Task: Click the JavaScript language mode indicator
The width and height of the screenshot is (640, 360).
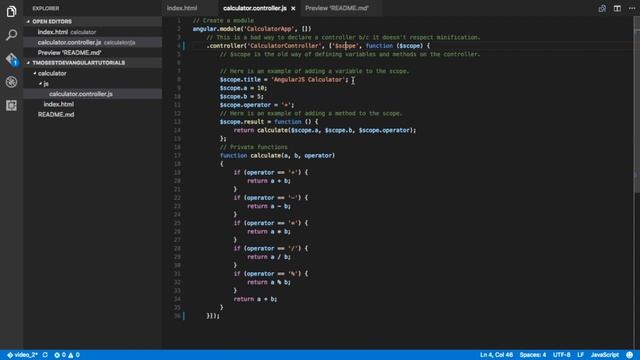Action: tap(604, 355)
